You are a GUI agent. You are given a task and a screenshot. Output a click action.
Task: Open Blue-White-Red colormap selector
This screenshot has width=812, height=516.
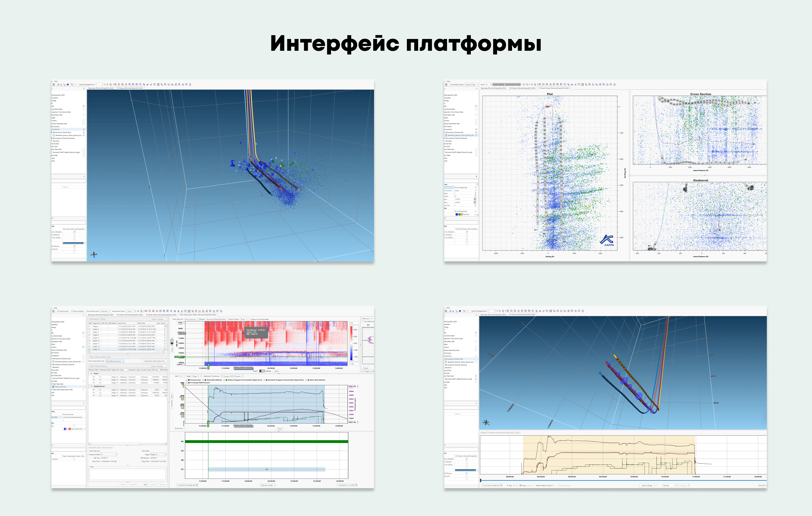tap(74, 429)
